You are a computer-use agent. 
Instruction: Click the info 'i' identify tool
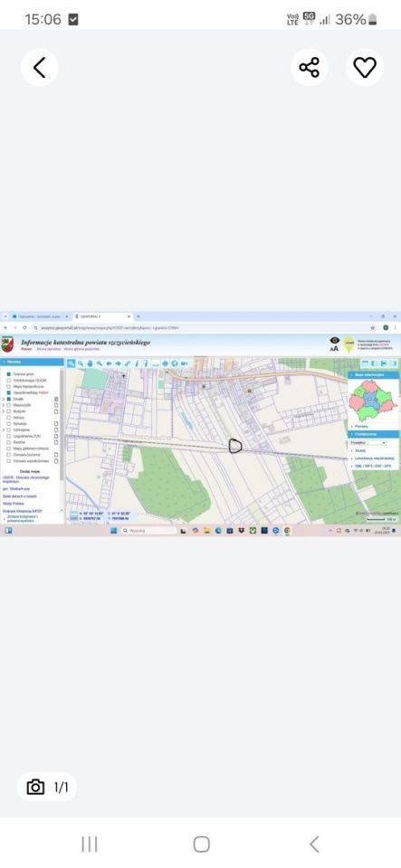137,363
